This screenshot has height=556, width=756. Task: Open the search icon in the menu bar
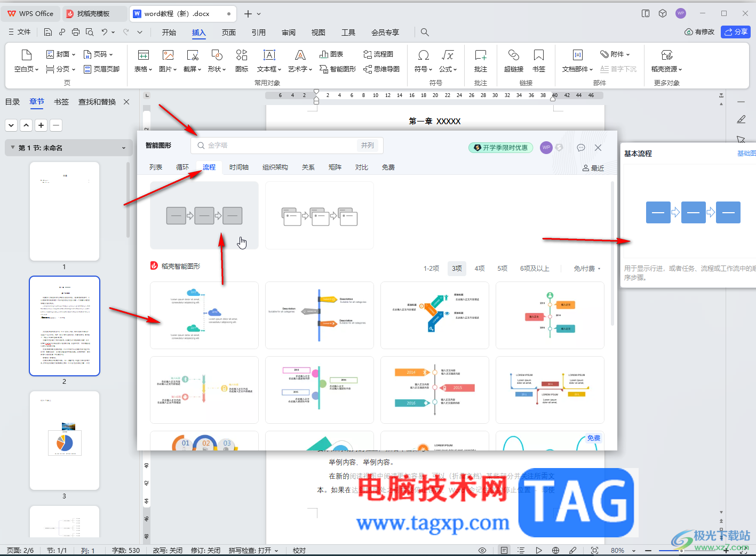coord(425,32)
